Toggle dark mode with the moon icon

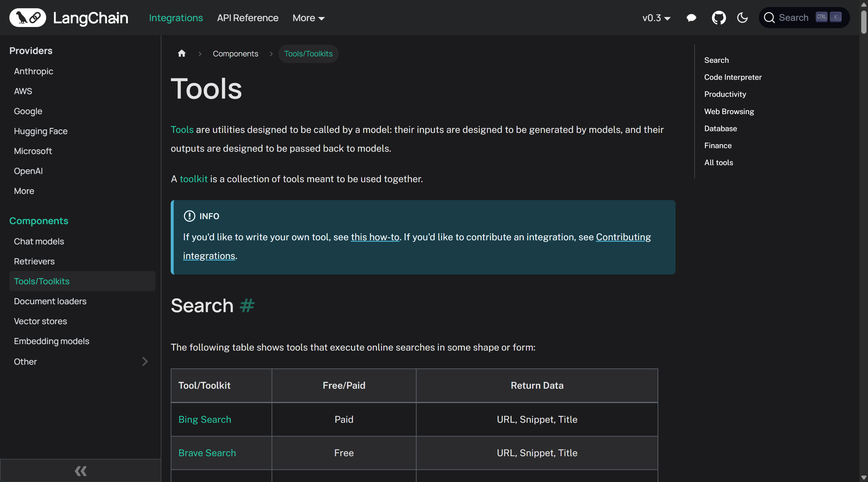(x=742, y=18)
